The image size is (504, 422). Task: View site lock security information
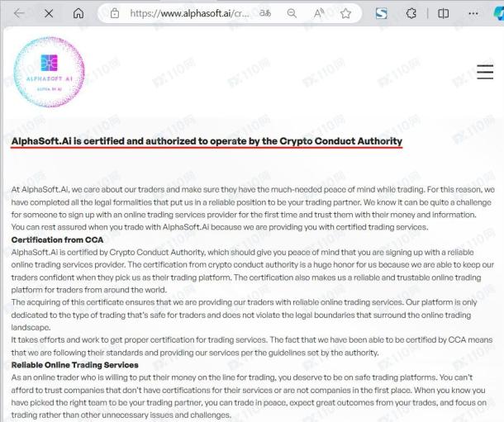(x=115, y=13)
